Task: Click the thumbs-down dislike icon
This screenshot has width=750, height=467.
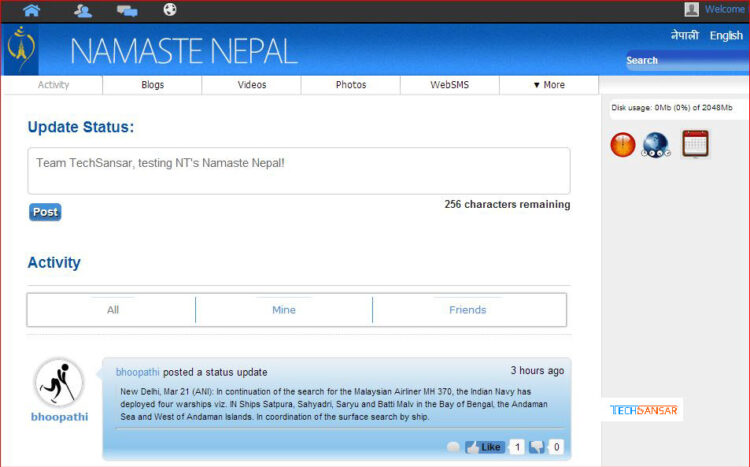Action: click(537, 447)
